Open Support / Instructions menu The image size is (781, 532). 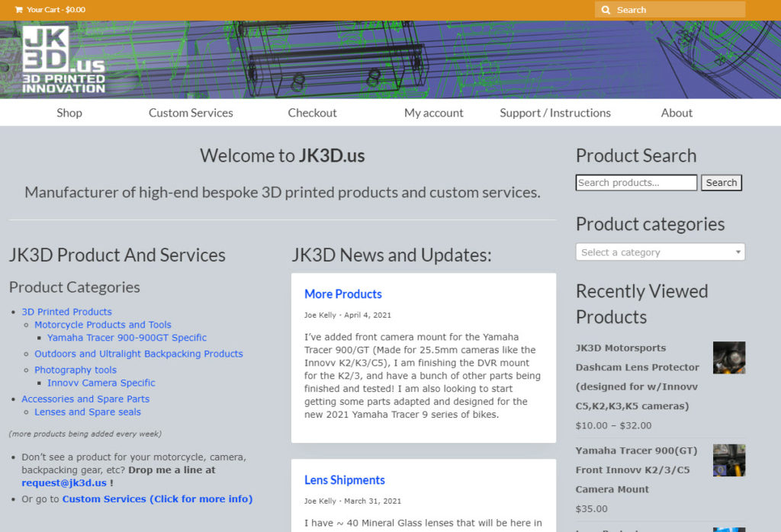(555, 113)
